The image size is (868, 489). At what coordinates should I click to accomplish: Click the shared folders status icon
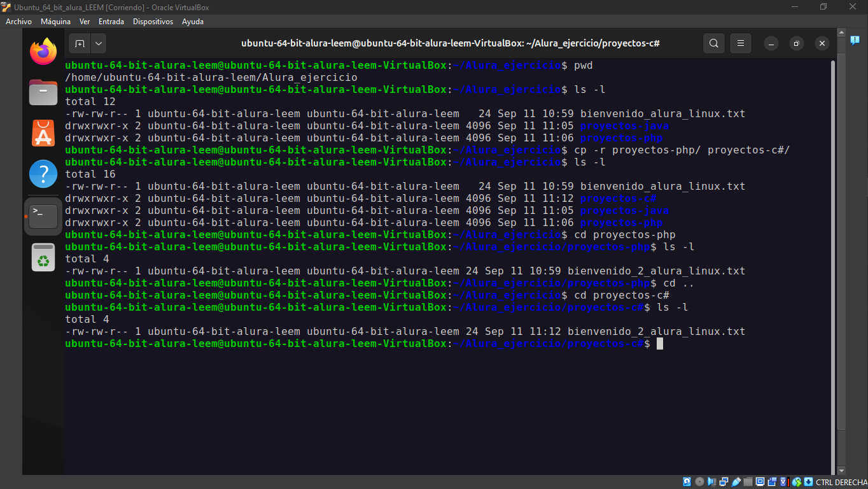pyautogui.click(x=748, y=482)
